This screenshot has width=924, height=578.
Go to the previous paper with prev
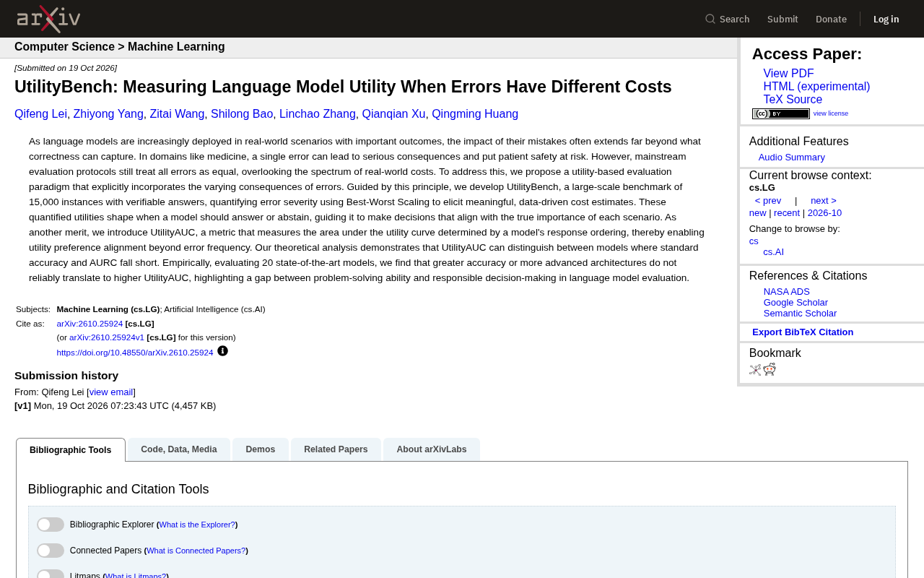(x=768, y=201)
